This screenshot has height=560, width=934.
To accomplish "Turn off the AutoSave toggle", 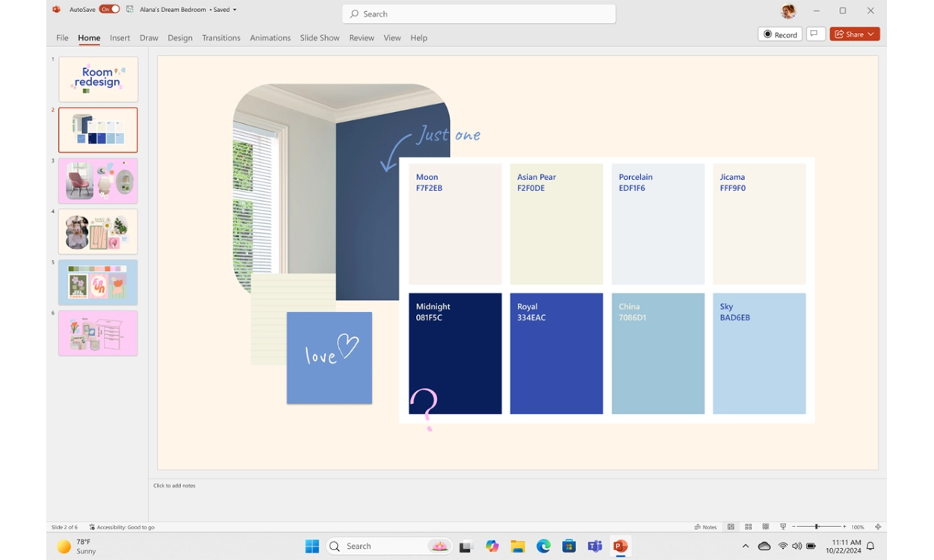I will pos(109,10).
